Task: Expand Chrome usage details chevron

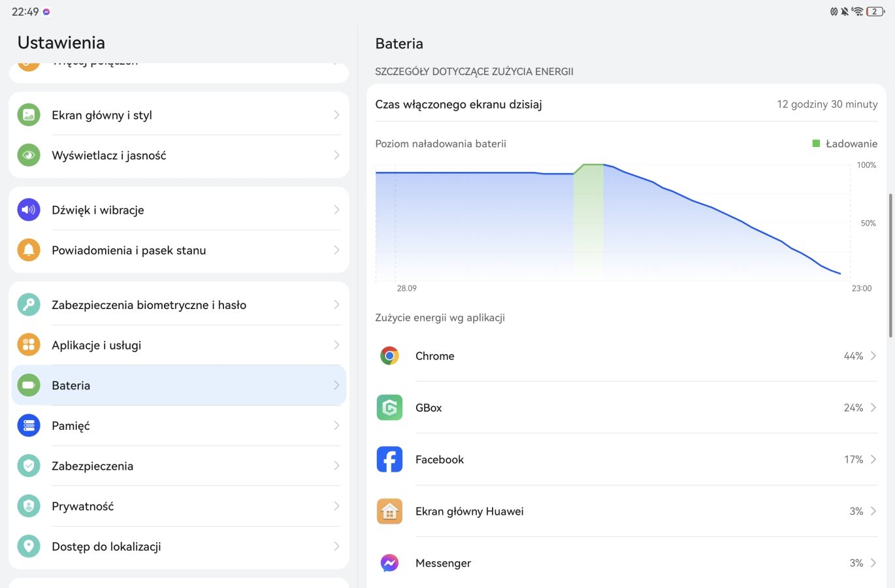Action: (873, 356)
